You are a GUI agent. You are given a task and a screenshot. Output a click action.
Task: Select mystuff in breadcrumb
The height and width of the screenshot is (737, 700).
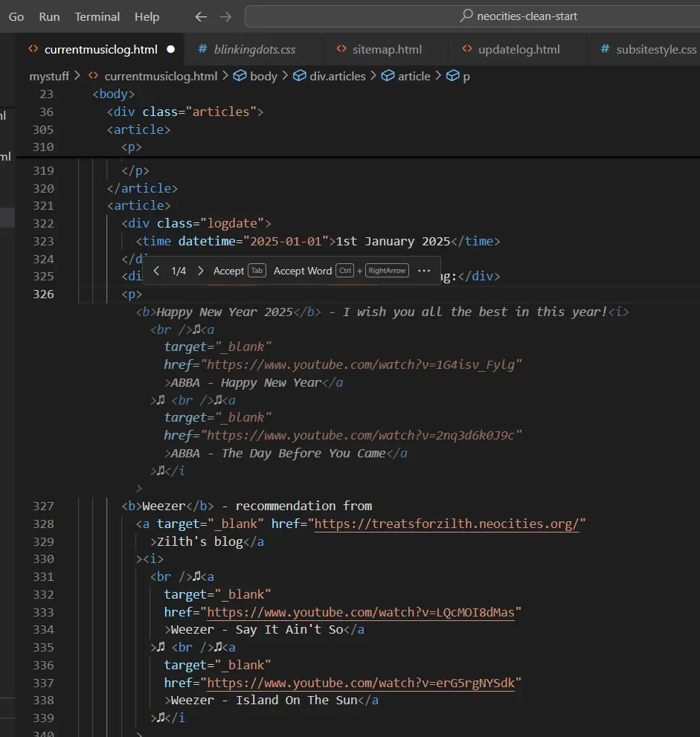(49, 76)
